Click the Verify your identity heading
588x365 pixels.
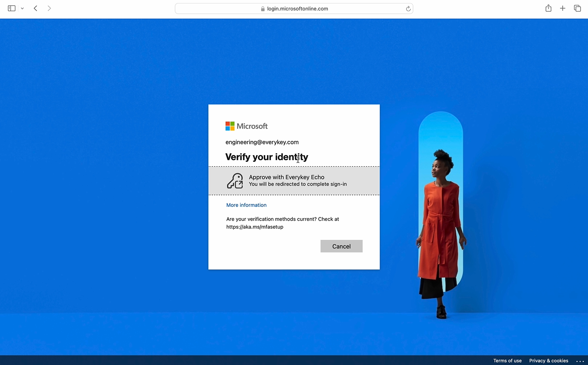(x=267, y=157)
